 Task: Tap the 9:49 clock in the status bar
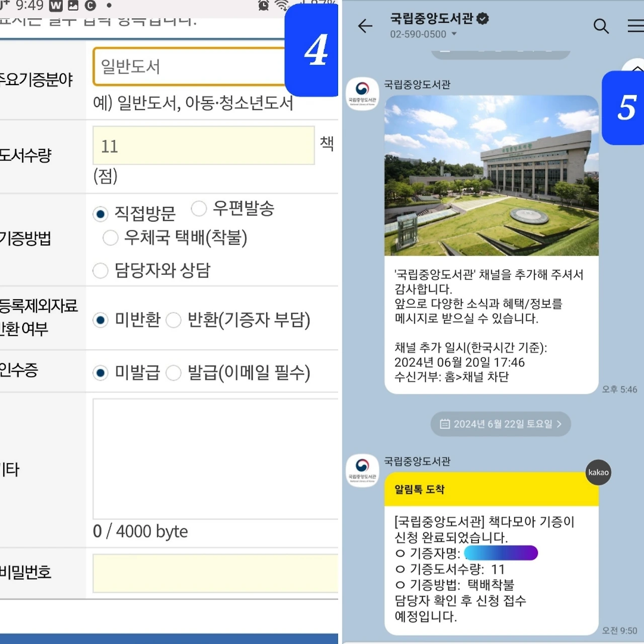(30, 6)
